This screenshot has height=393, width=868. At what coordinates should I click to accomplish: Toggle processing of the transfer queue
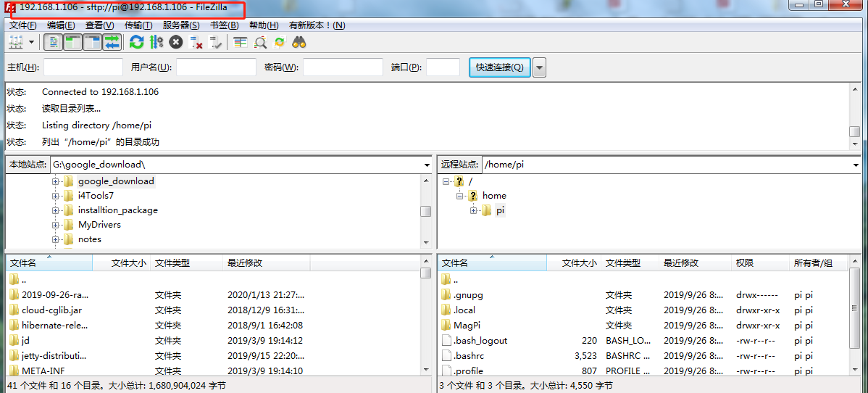click(x=157, y=42)
